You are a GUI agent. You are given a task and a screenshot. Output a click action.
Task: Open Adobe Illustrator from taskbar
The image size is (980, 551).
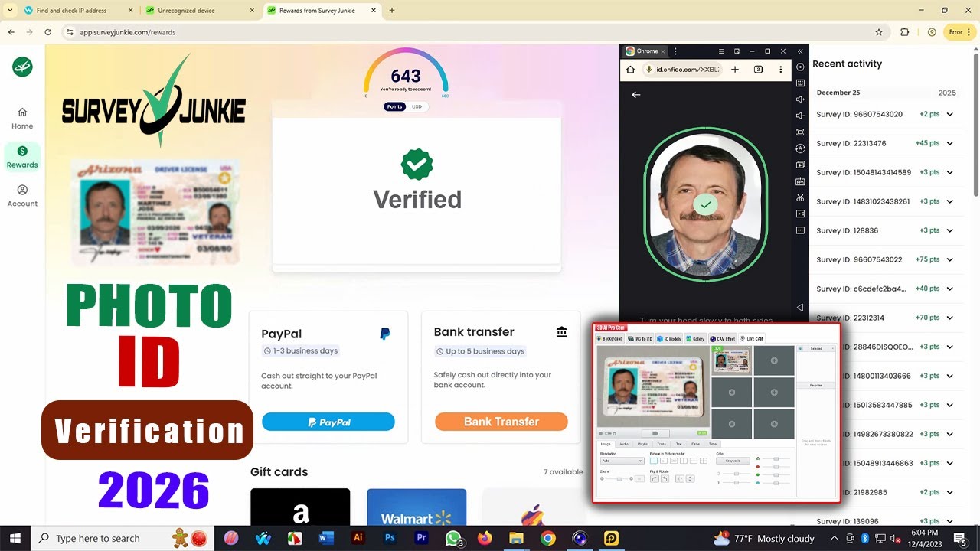coord(358,538)
